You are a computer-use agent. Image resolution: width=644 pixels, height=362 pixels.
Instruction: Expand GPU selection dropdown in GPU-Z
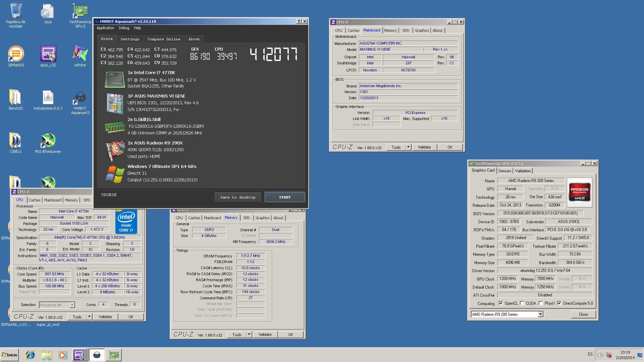pyautogui.click(x=541, y=314)
